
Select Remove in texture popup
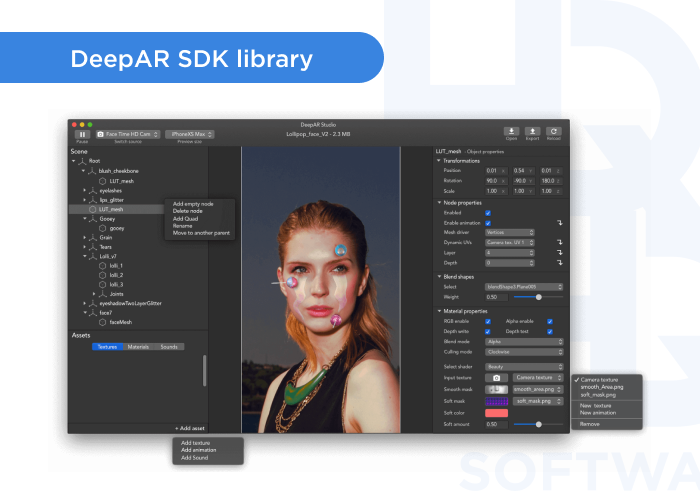[589, 424]
